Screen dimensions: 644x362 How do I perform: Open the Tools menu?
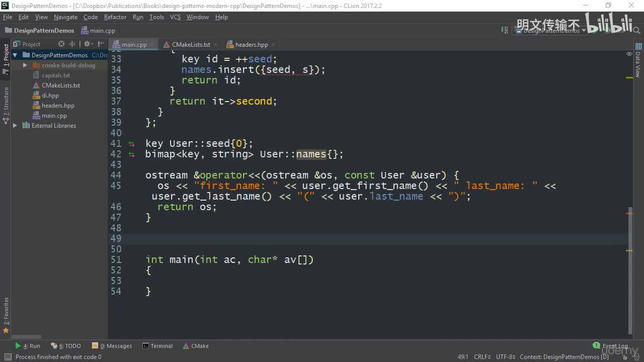point(156,17)
